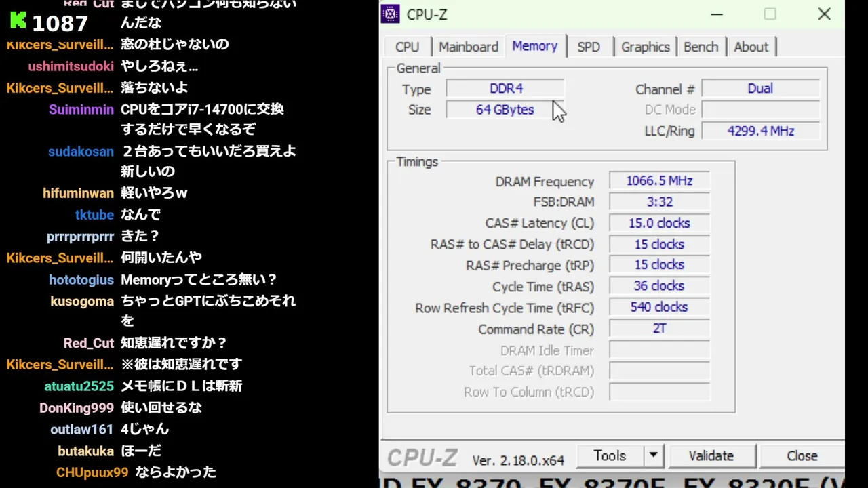Click the DRAM Frequency 1066.5 MHz value
Viewport: 868px width, 488px height.
click(x=659, y=181)
